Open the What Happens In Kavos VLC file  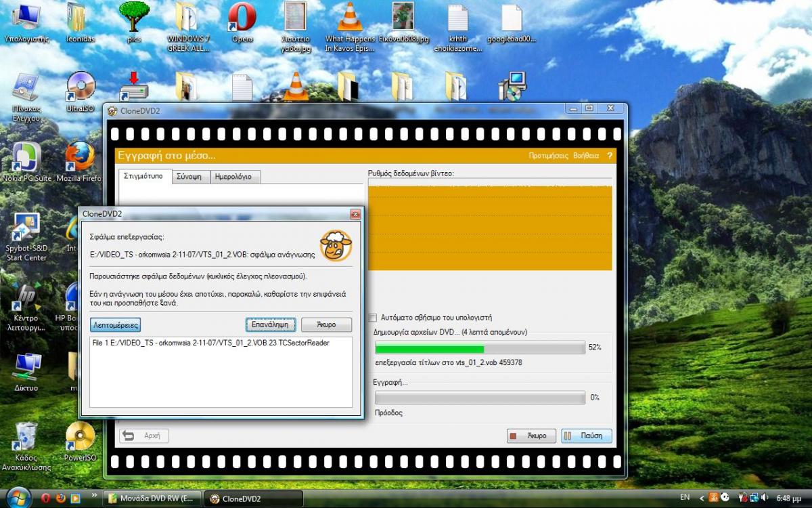[350, 27]
